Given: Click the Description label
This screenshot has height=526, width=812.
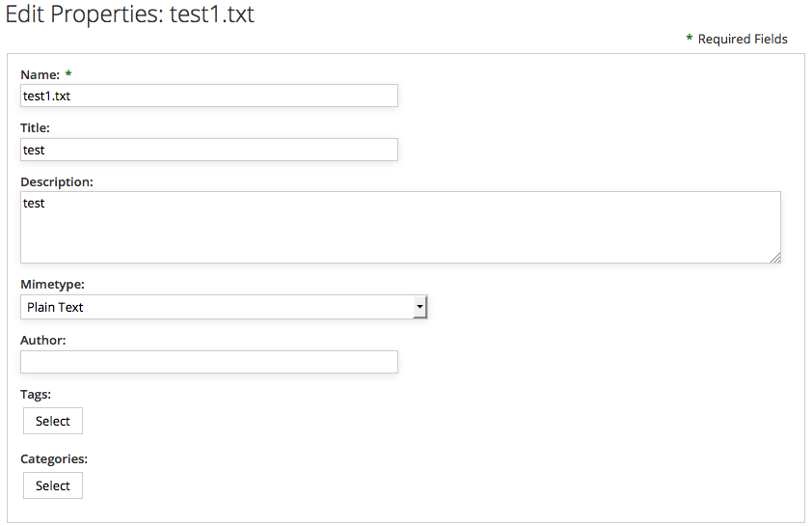Looking at the screenshot, I should (x=57, y=181).
